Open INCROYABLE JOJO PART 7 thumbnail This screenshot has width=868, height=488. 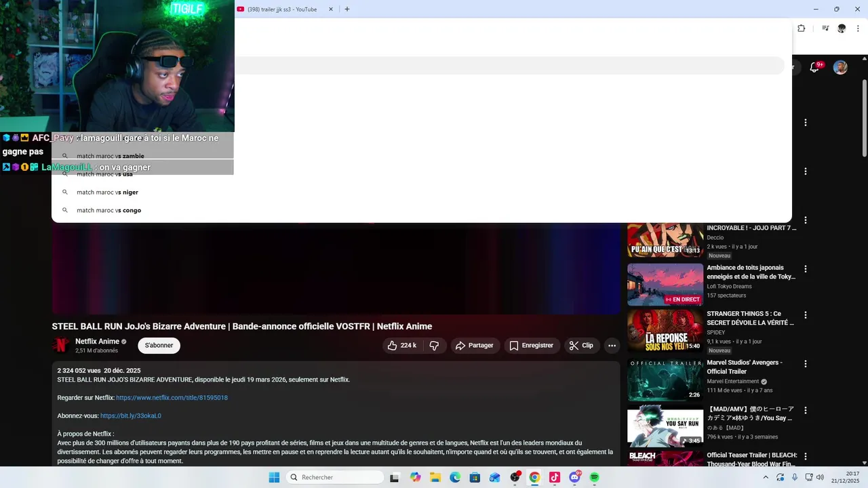pos(665,239)
